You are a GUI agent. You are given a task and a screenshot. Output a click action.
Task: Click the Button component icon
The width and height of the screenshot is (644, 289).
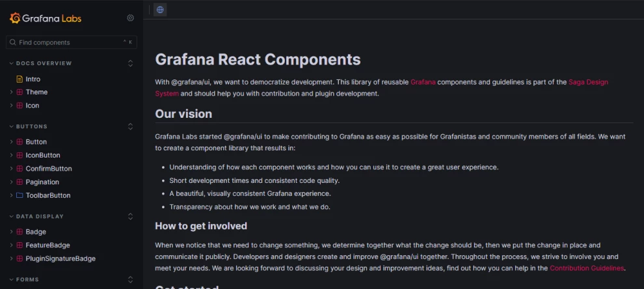click(x=20, y=142)
